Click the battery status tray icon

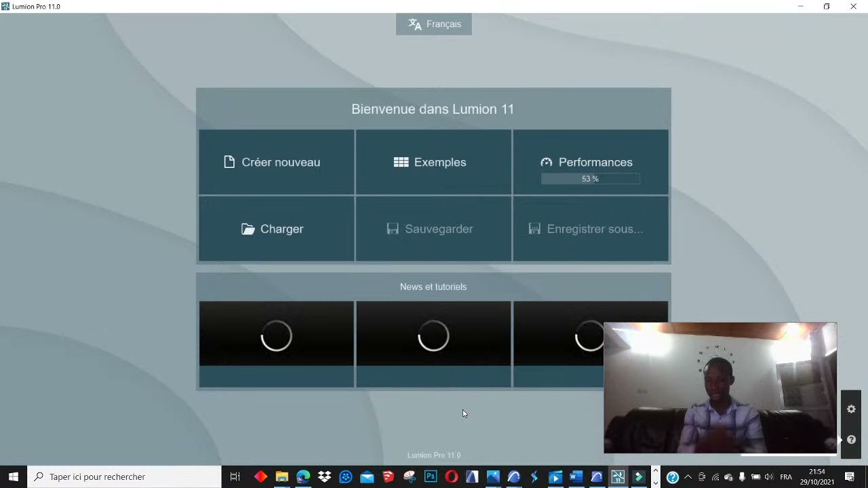coord(755,477)
